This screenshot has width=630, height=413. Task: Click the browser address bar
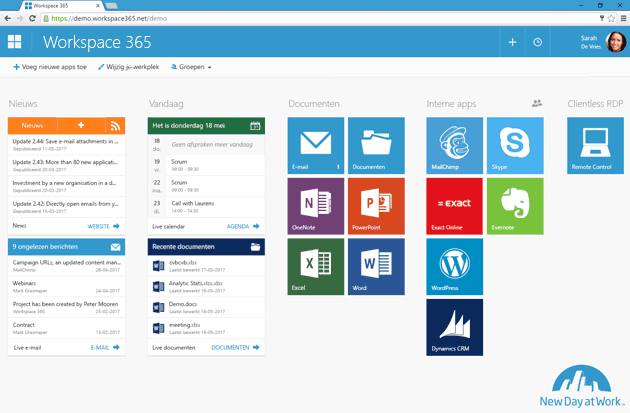point(319,18)
